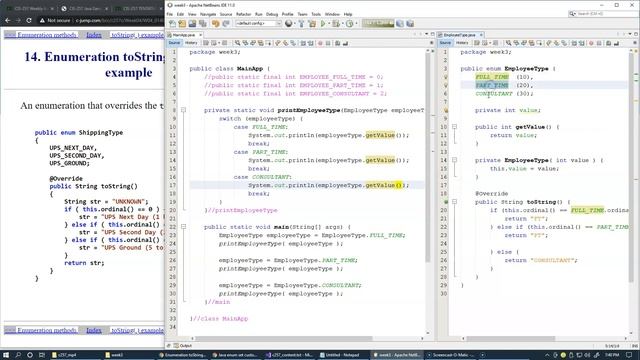The image size is (640, 360).
Task: Click Comment icon in MainApp.java editor toolbar
Action: (338, 43)
